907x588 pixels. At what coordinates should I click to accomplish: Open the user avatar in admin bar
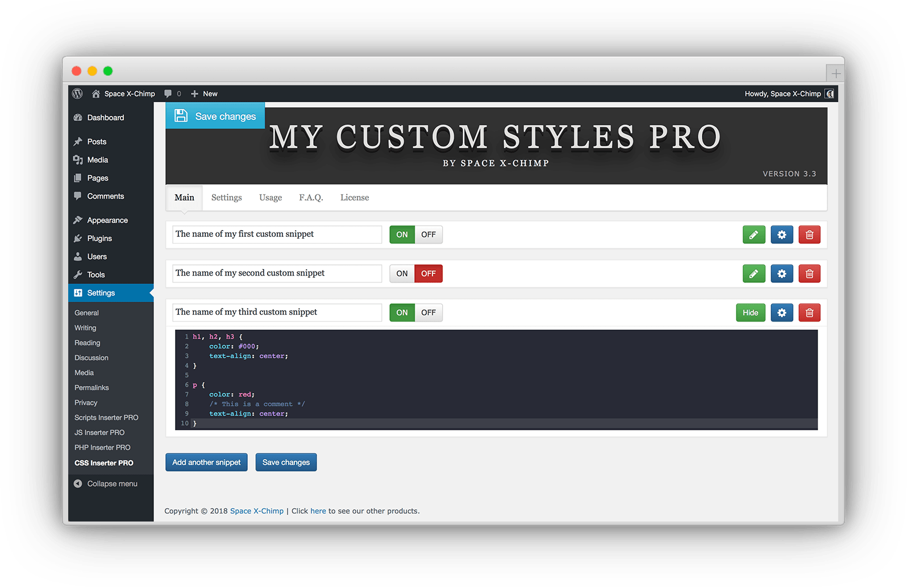tap(830, 94)
